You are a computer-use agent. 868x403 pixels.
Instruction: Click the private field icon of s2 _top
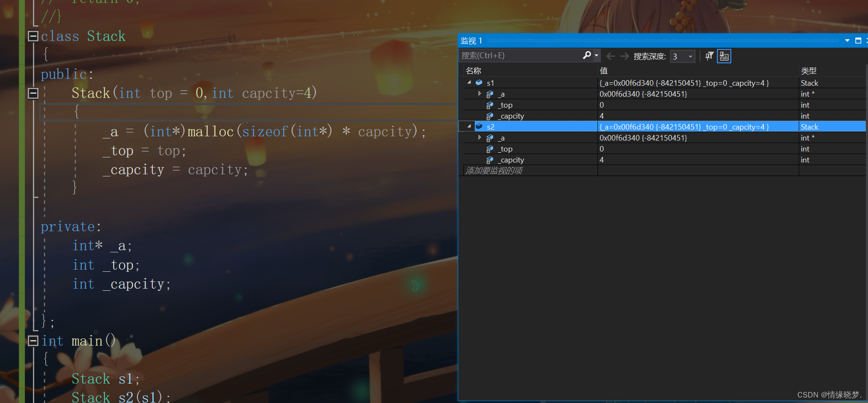pos(489,149)
